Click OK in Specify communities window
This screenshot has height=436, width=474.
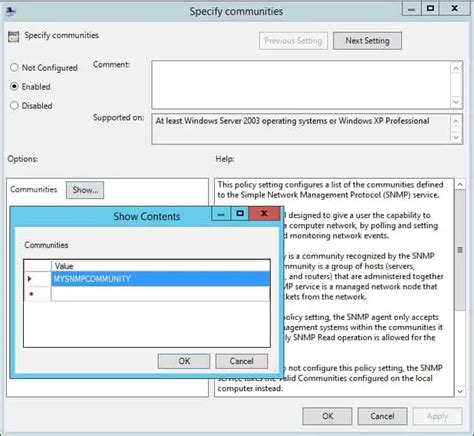[328, 416]
